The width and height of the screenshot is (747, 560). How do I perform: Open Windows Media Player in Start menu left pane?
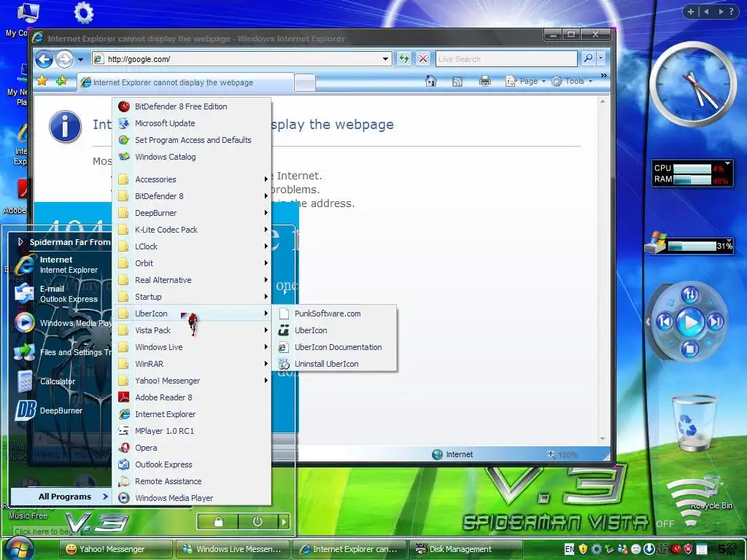pos(61,323)
